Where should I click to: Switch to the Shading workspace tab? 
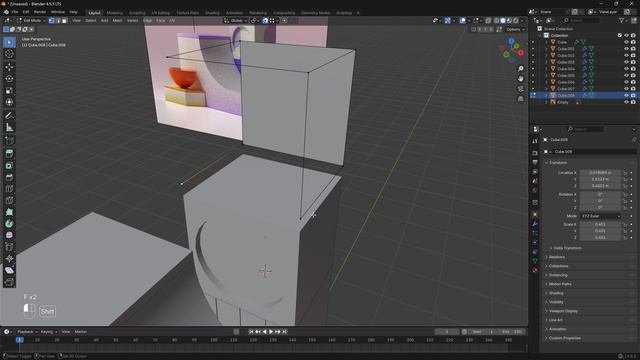pyautogui.click(x=212, y=13)
